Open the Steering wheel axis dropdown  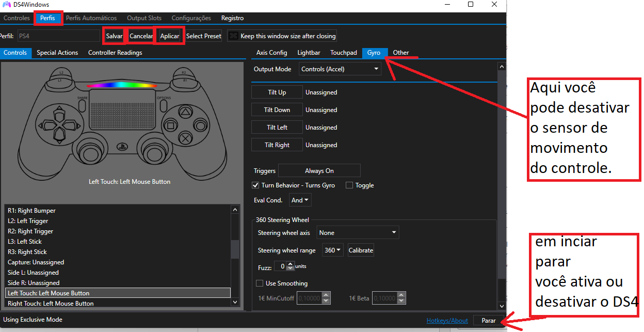point(358,233)
